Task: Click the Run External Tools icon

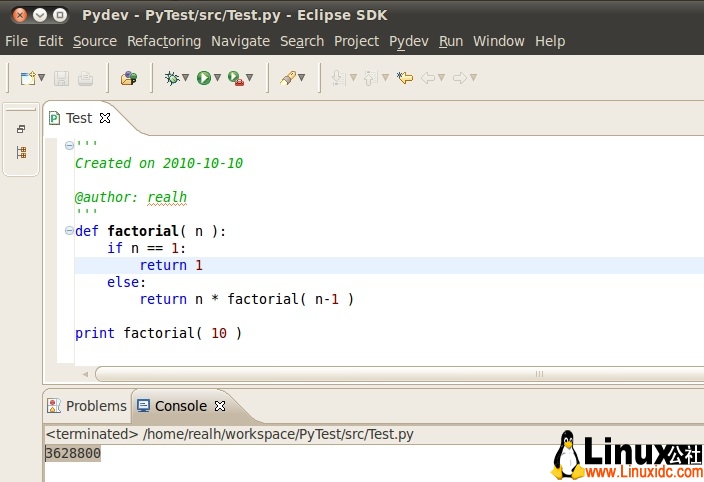Action: [x=236, y=78]
